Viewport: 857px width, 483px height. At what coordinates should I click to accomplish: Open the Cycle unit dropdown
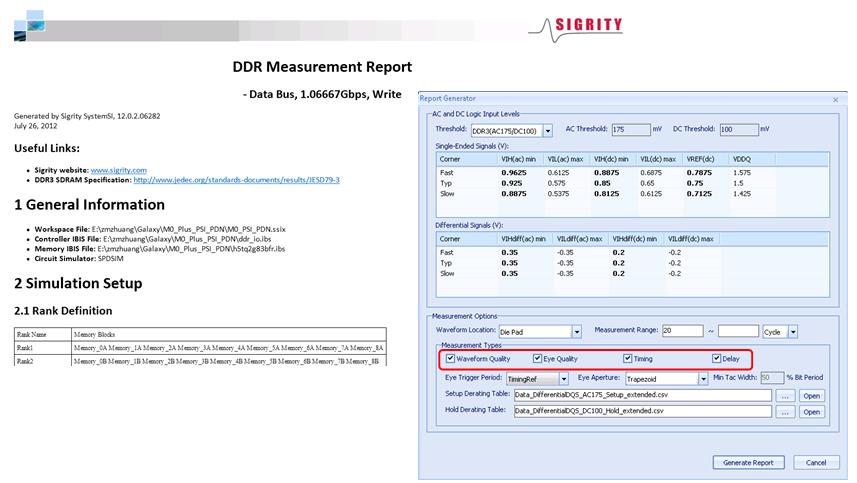coord(793,332)
